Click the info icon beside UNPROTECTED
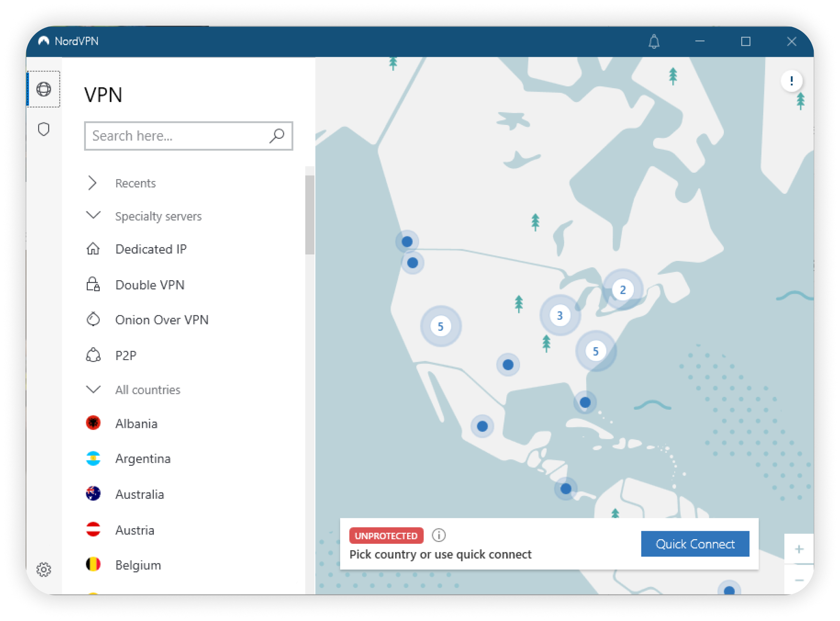Viewport: 840px width, 621px height. point(439,535)
